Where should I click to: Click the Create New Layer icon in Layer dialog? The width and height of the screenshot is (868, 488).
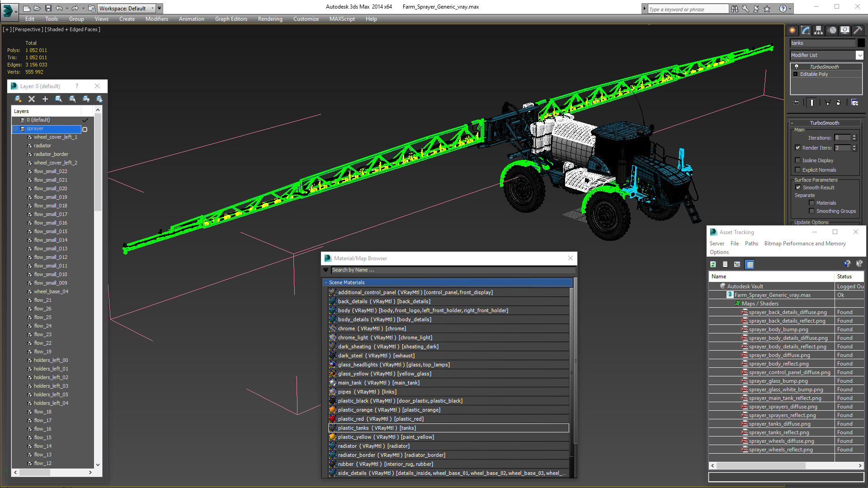click(x=18, y=99)
